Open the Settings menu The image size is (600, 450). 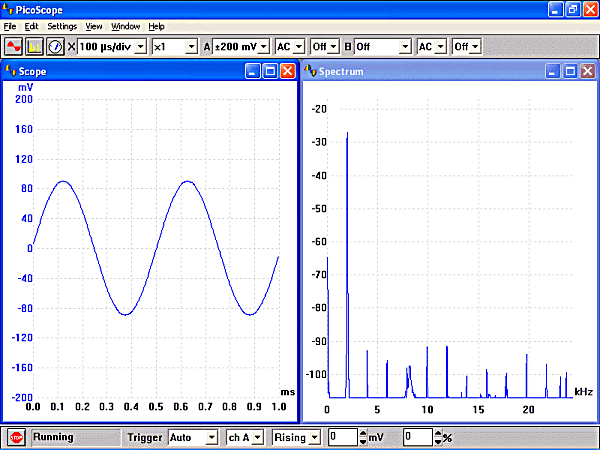[61, 26]
